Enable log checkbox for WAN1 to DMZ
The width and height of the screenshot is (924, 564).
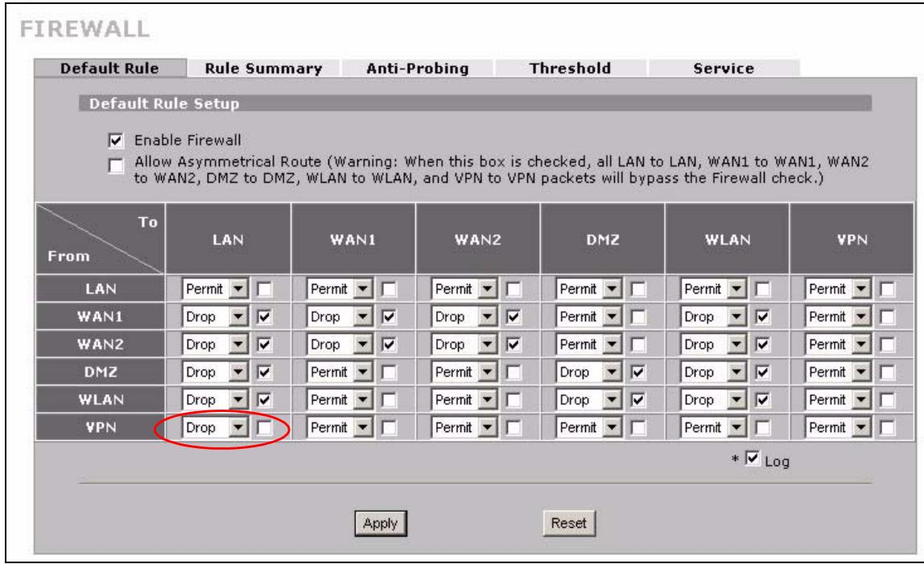[x=638, y=317]
